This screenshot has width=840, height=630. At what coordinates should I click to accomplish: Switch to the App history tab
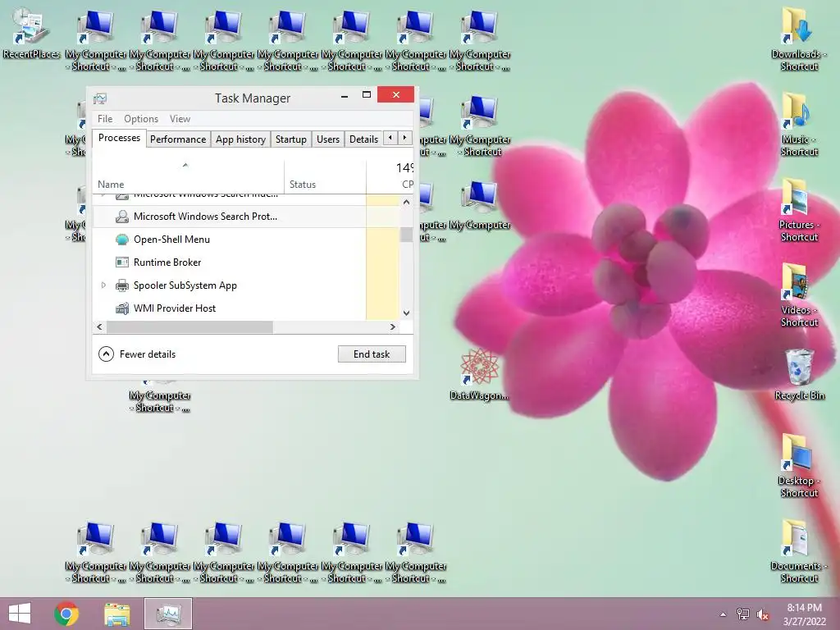[x=240, y=139]
